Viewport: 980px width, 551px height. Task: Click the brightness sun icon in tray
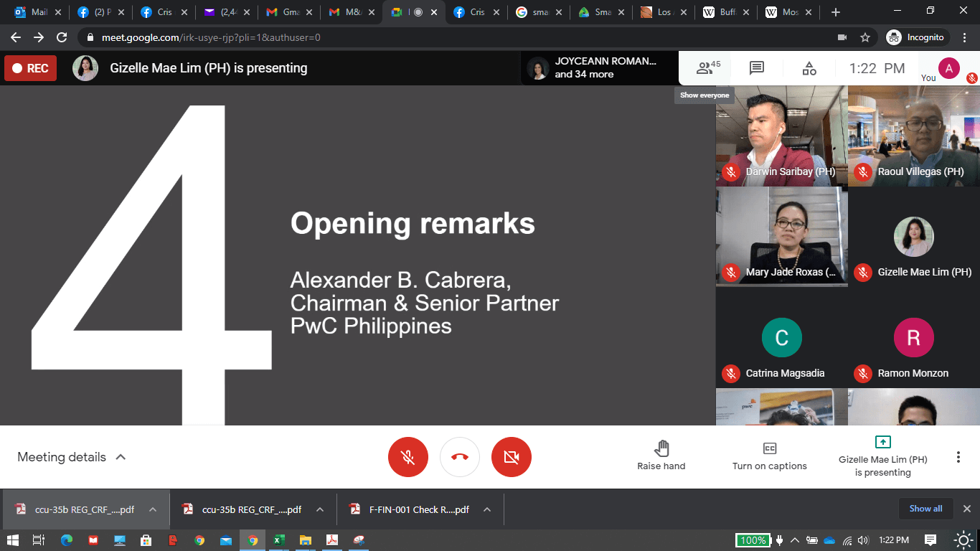pos(963,540)
